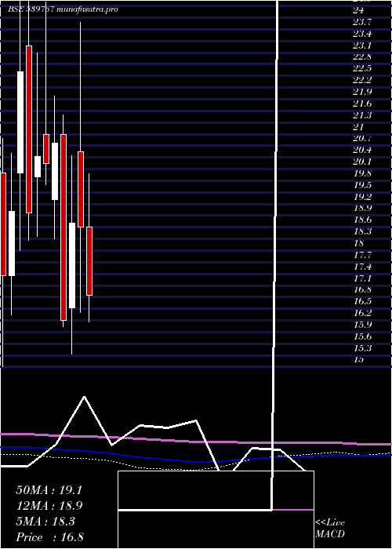Click the 21 price axis label

point(358,127)
